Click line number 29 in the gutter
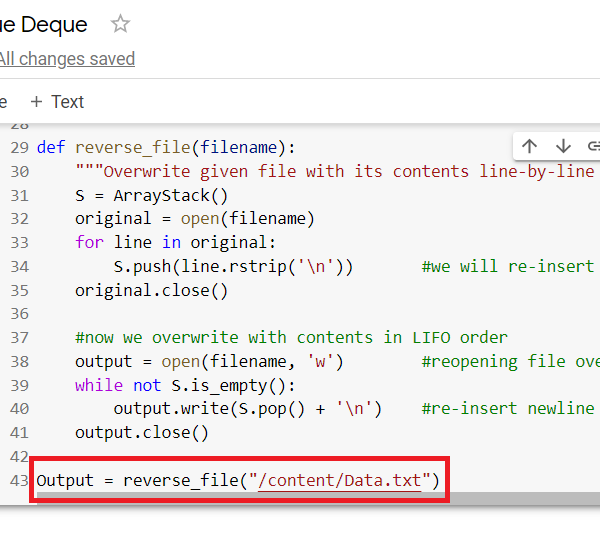 pos(19,148)
